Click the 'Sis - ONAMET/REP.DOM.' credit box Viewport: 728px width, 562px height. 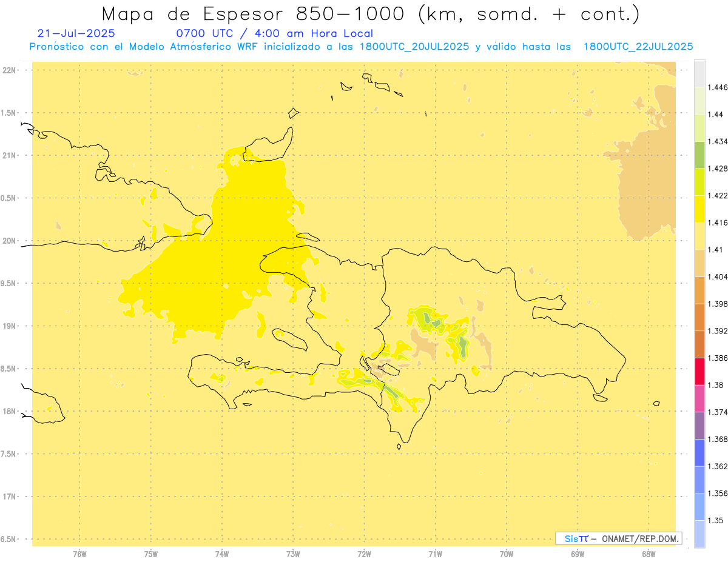coord(619,538)
